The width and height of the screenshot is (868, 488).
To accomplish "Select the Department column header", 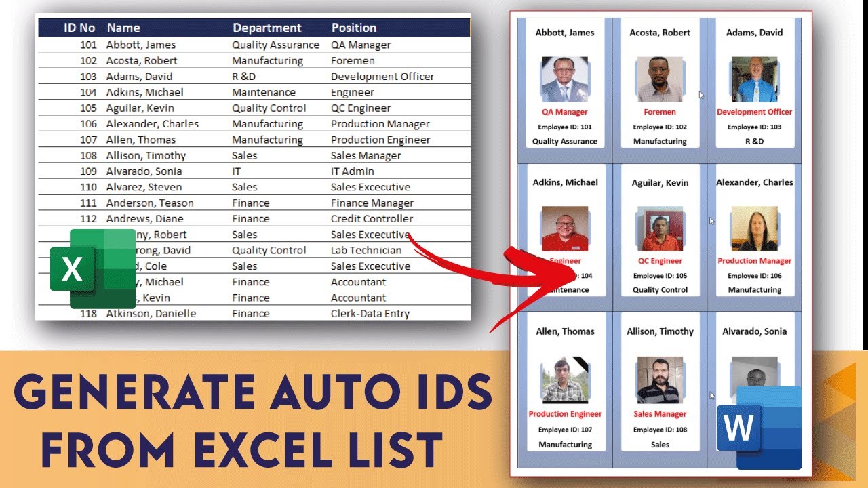I will (267, 28).
